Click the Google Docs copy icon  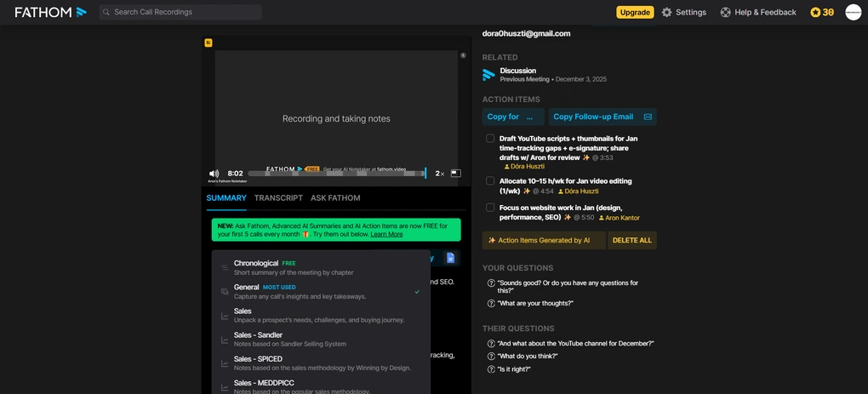(451, 258)
